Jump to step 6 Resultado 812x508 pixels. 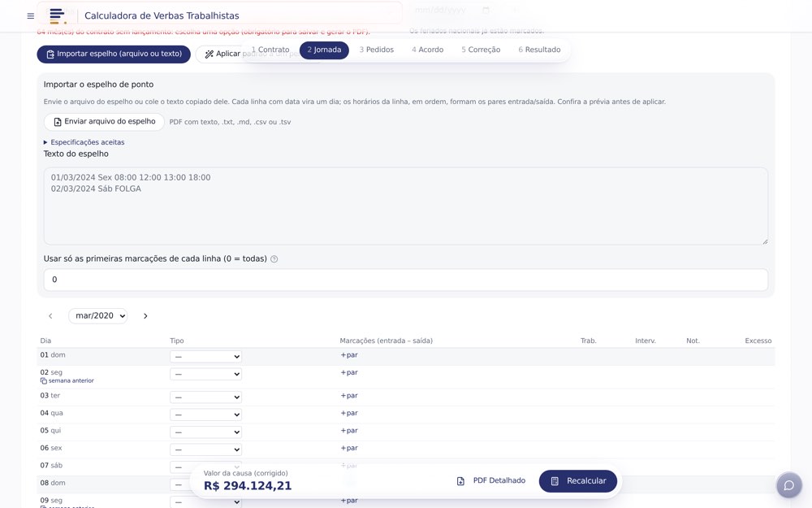point(540,50)
